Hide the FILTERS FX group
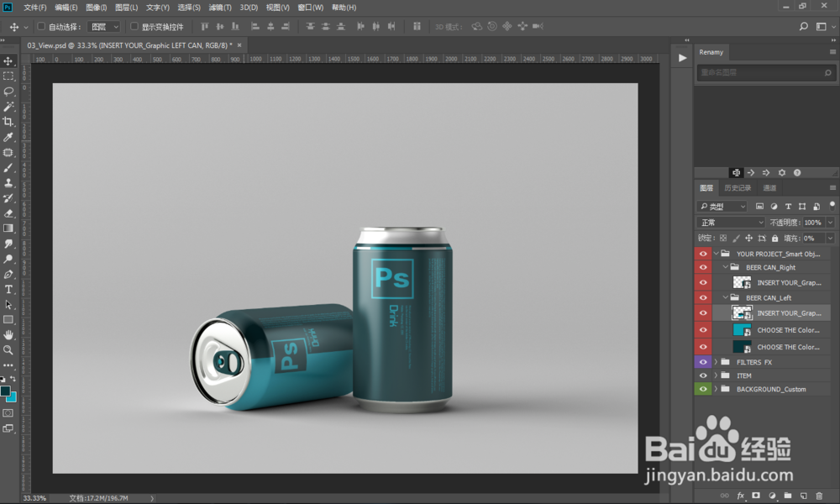 703,362
